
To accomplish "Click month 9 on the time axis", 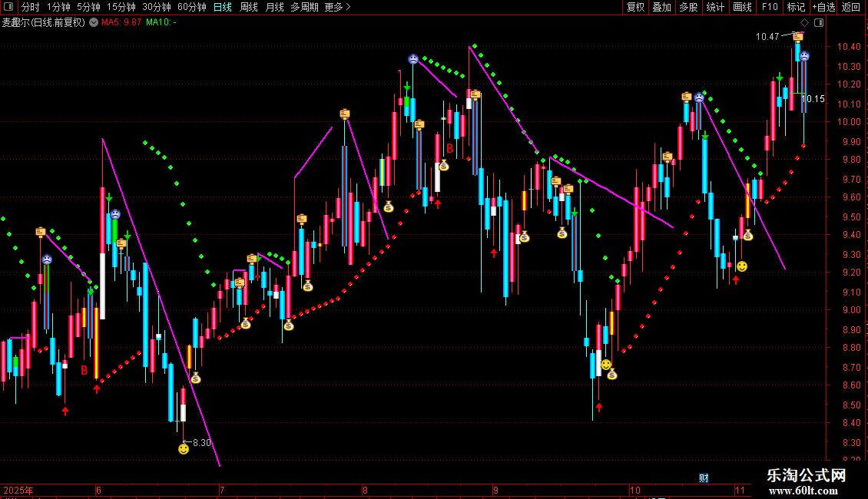I will pyautogui.click(x=495, y=490).
